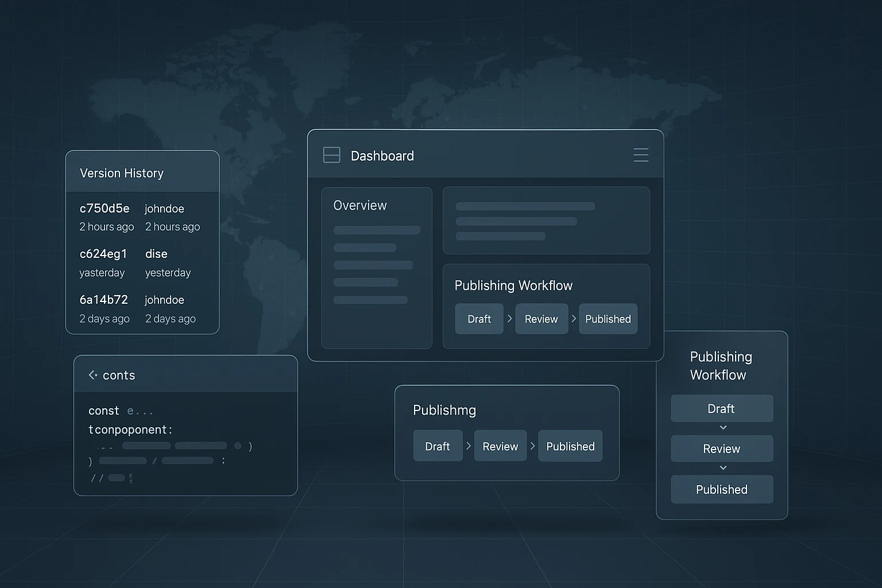Click the arrow after Draft in the Publishmg card
The image size is (882, 588).
click(x=468, y=446)
